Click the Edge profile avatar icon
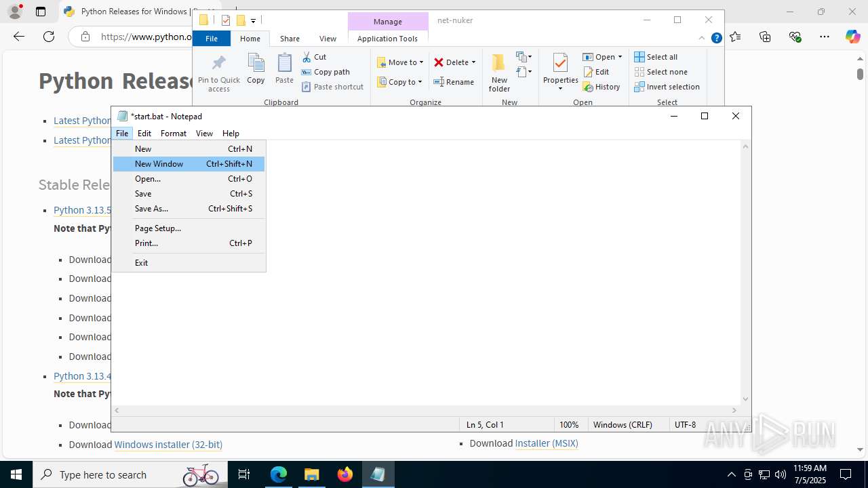Image resolution: width=868 pixels, height=488 pixels. click(x=15, y=12)
